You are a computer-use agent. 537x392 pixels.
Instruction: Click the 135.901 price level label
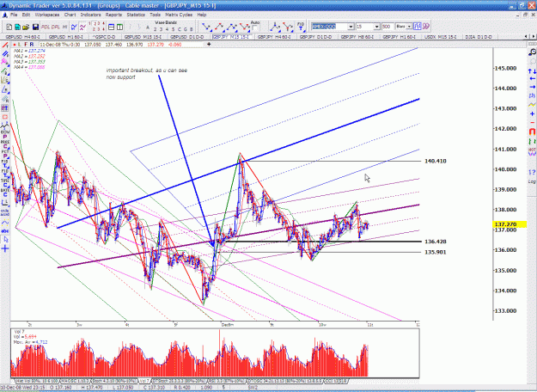pos(436,252)
